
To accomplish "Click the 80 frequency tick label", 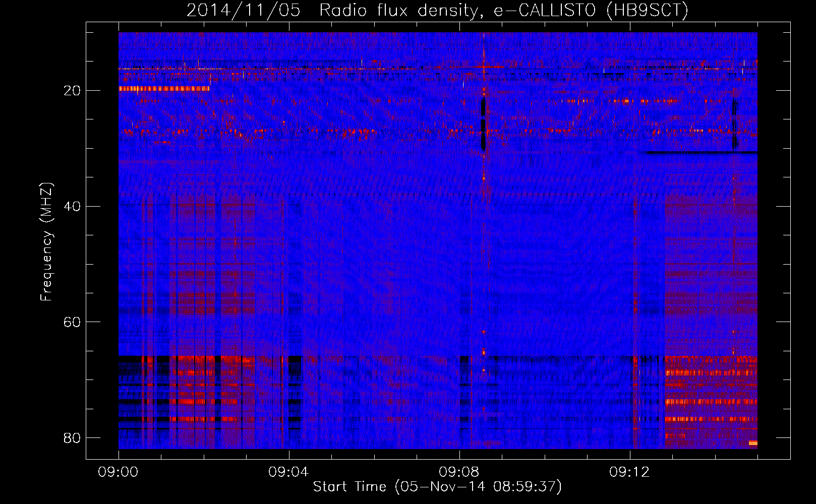I will (73, 437).
